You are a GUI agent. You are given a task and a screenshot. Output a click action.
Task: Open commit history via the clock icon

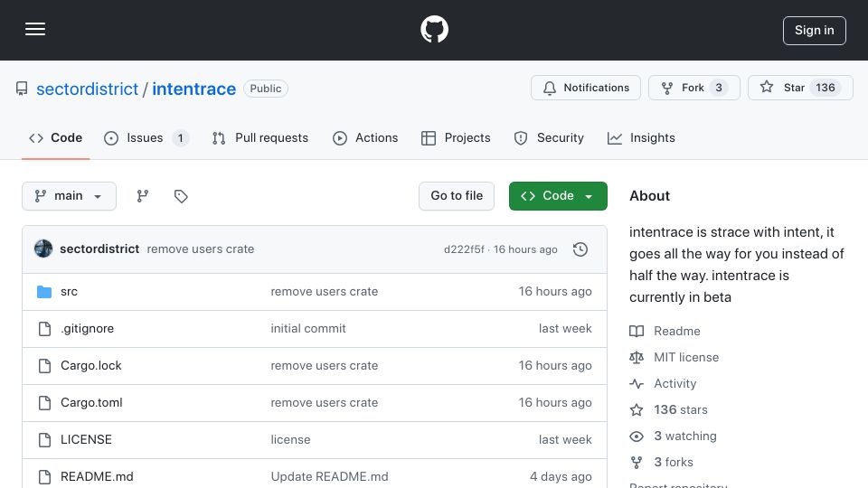point(580,249)
